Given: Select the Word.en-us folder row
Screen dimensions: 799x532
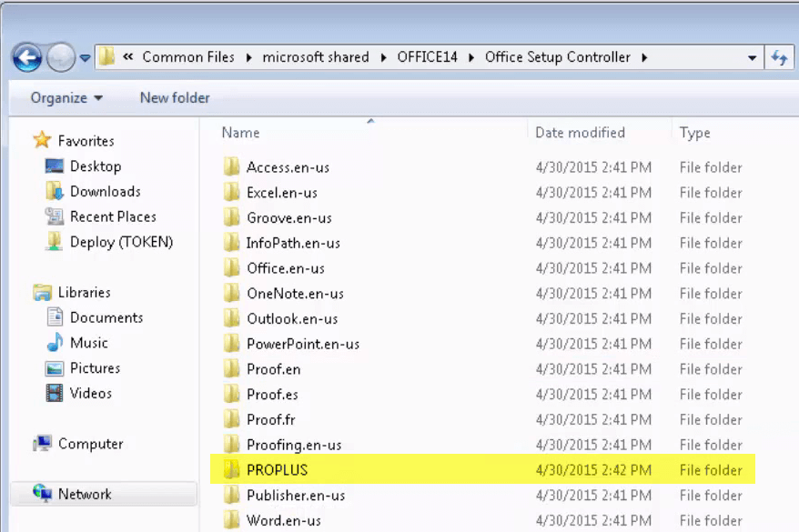Looking at the screenshot, I should (x=482, y=520).
